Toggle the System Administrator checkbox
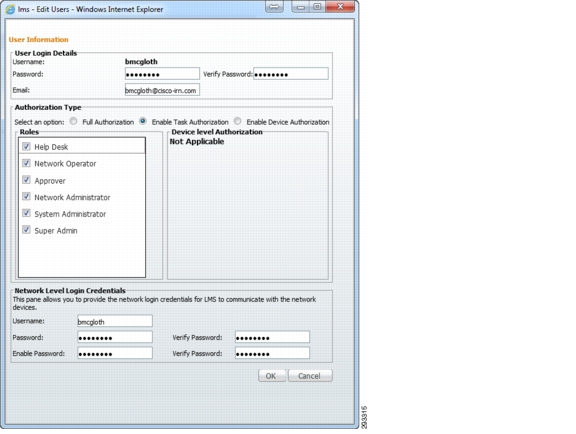576x434 pixels. [26, 213]
